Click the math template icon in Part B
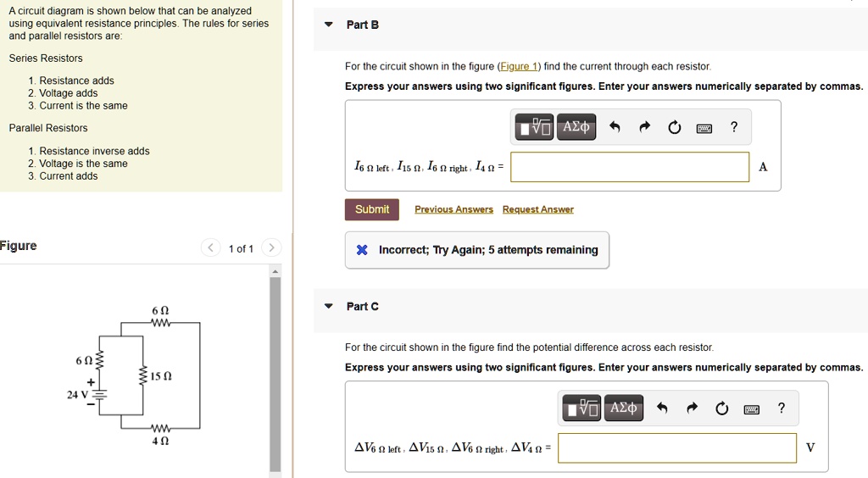868x478 pixels. 535,127
